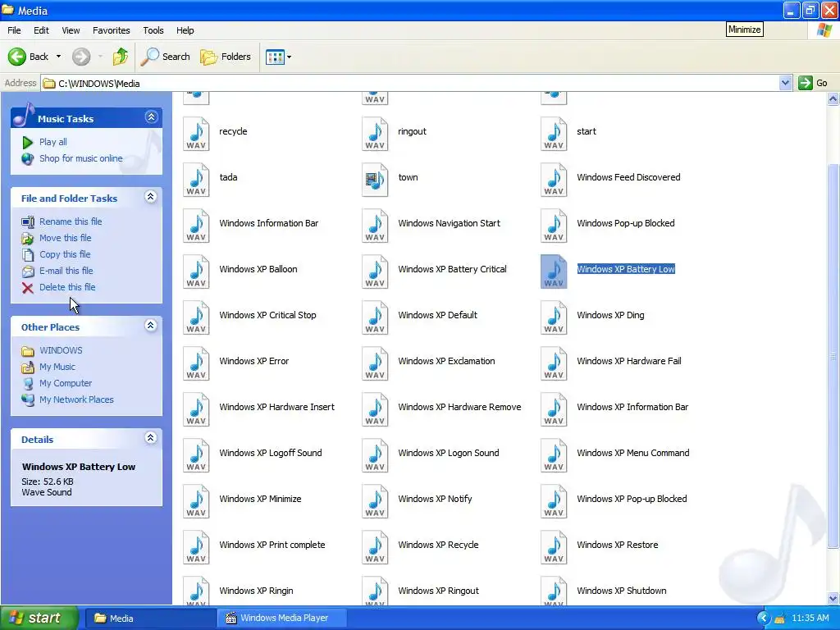Viewport: 840px width, 630px height.
Task: Click Move this file
Action: [66, 238]
